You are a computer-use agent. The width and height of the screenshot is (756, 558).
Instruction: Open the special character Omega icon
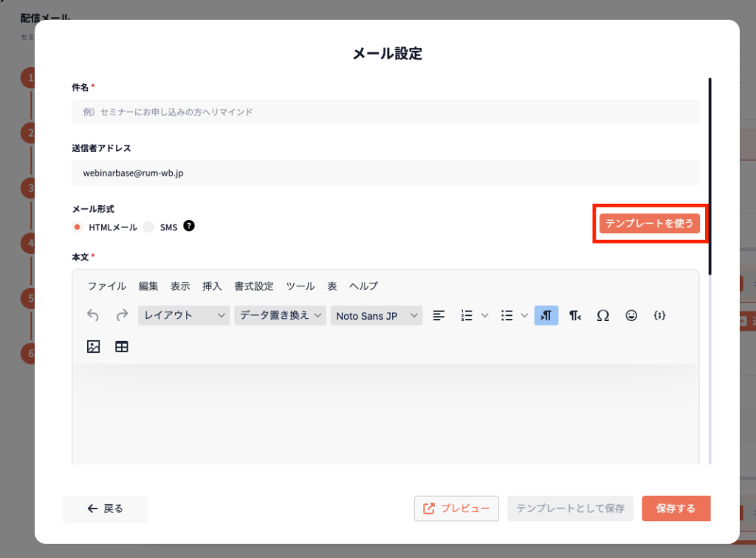click(x=602, y=315)
